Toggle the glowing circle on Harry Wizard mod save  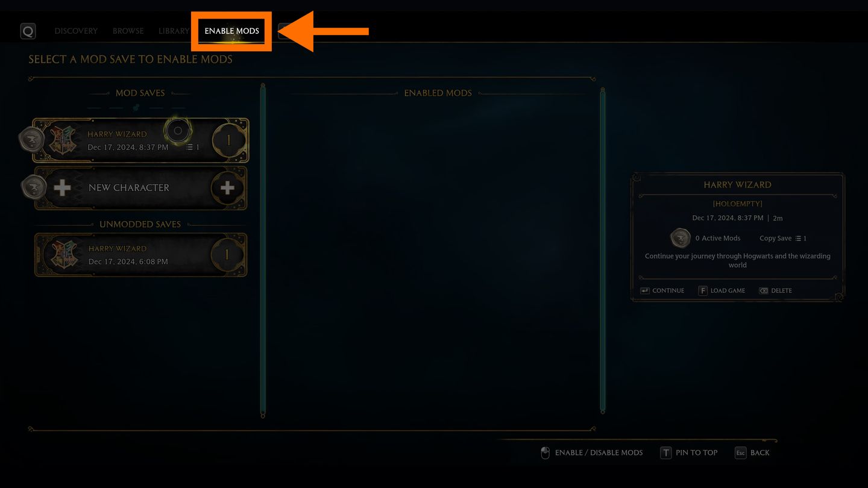coord(178,131)
